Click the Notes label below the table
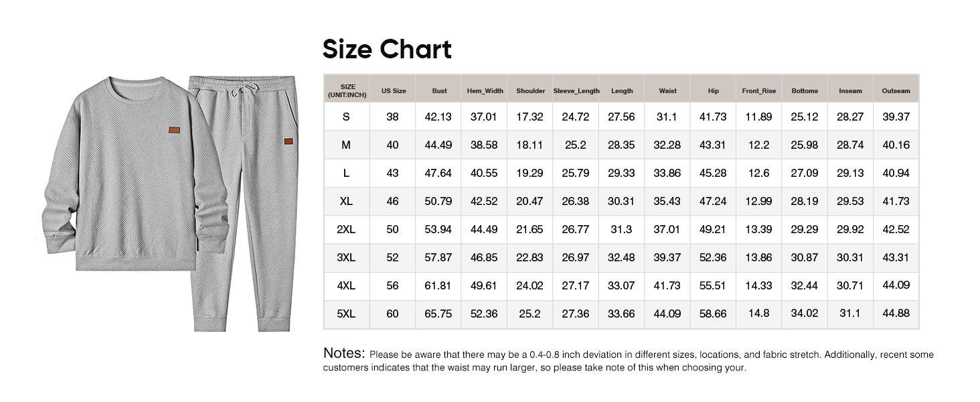 point(344,353)
